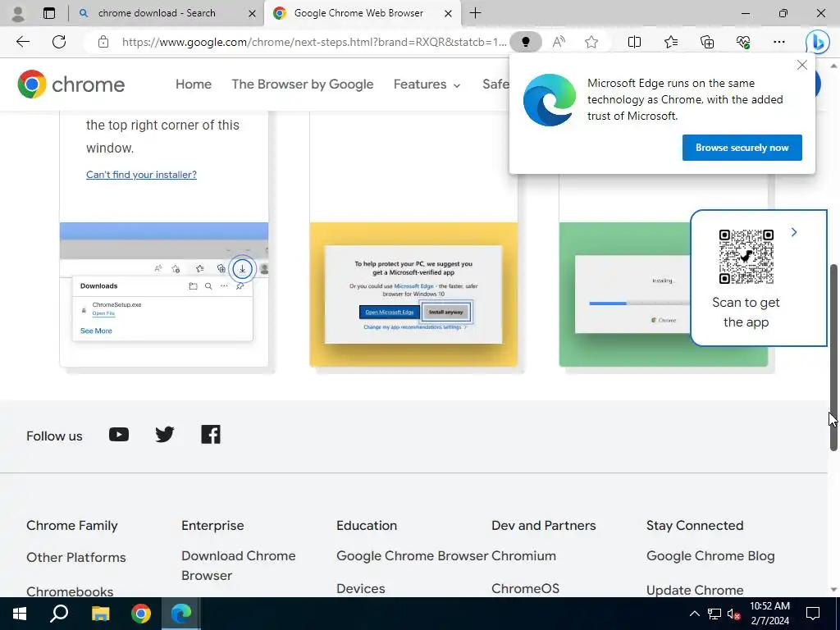The width and height of the screenshot is (840, 630).
Task: Go back with the back arrow
Action: click(22, 42)
